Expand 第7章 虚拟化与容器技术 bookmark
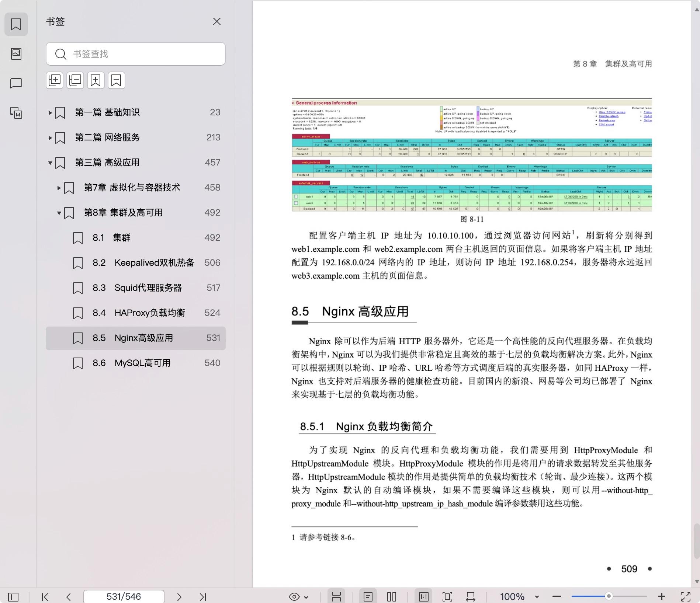700x603 pixels. pos(59,188)
